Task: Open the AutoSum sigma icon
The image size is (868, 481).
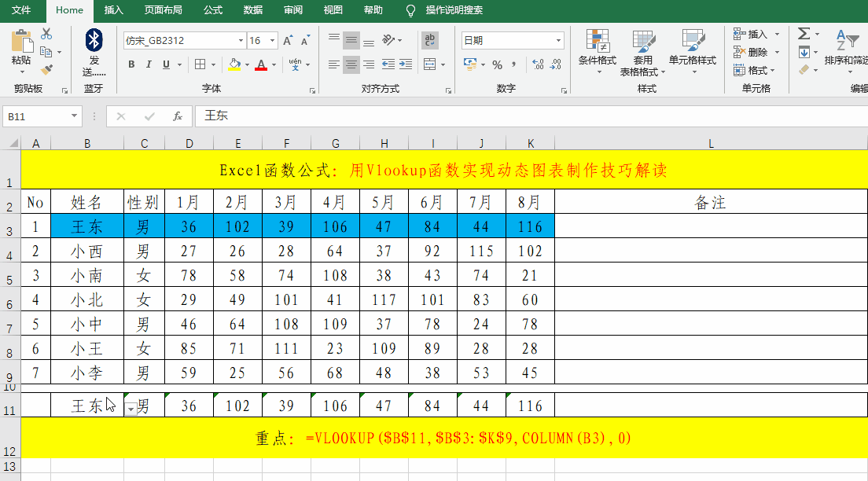Action: pyautogui.click(x=804, y=34)
